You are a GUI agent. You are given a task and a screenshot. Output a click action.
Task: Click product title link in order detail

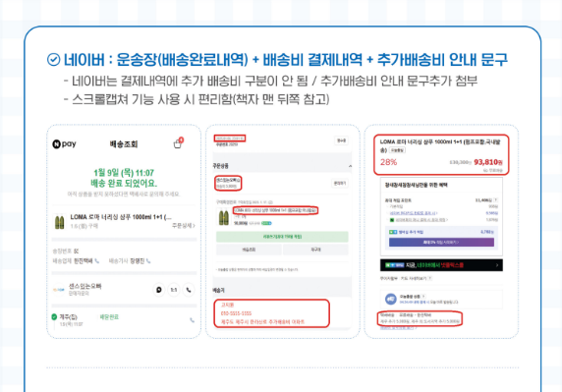point(275,210)
